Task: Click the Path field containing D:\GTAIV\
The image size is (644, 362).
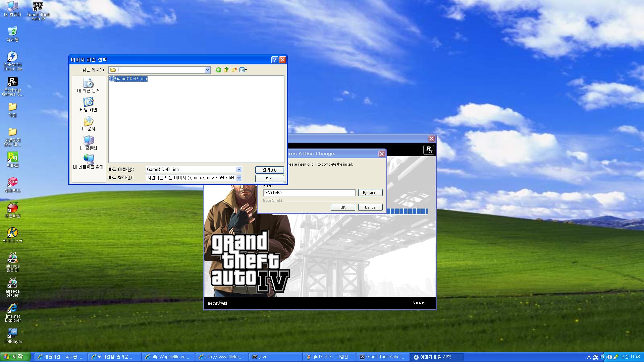Action: pos(309,193)
